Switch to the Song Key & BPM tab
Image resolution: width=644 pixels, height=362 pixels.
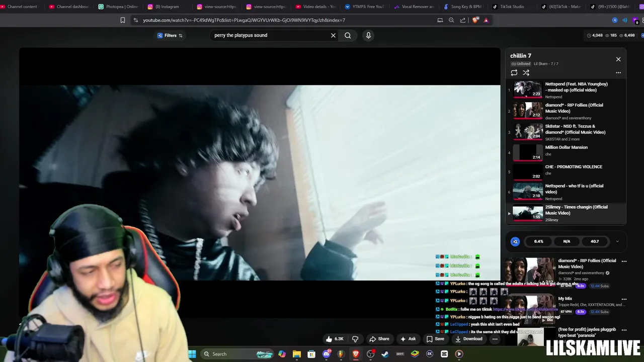pos(462,7)
